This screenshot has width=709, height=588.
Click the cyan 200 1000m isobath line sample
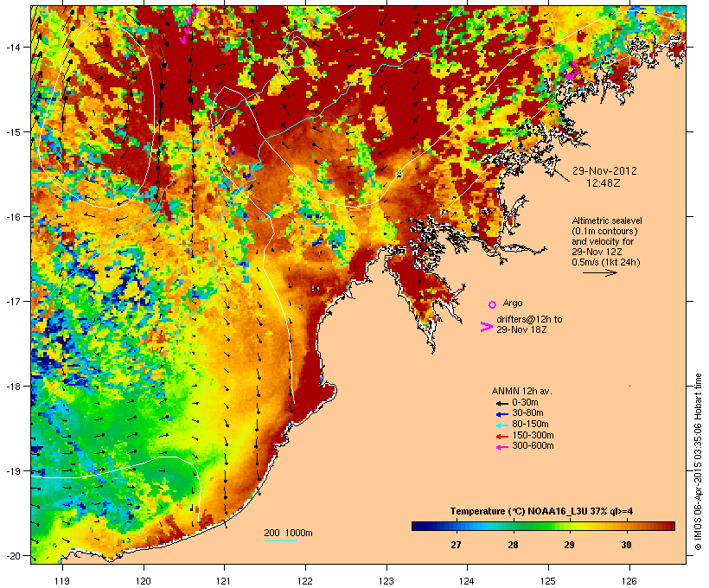tap(281, 540)
